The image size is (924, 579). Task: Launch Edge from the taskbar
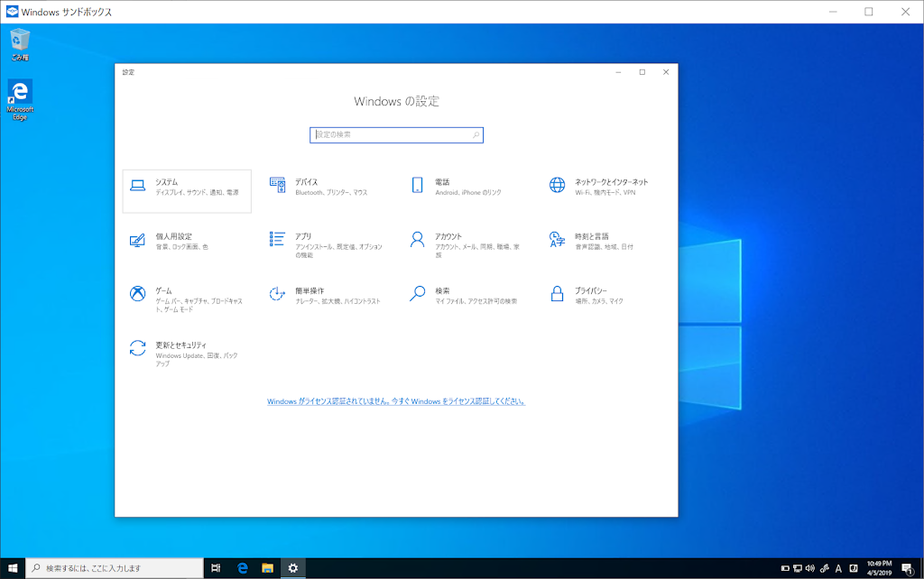click(x=242, y=568)
